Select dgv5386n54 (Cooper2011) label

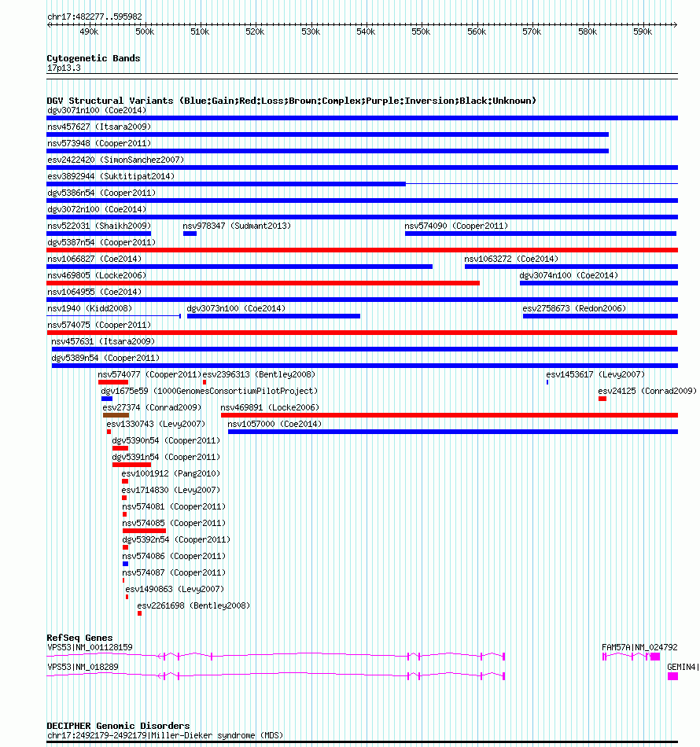pos(101,193)
